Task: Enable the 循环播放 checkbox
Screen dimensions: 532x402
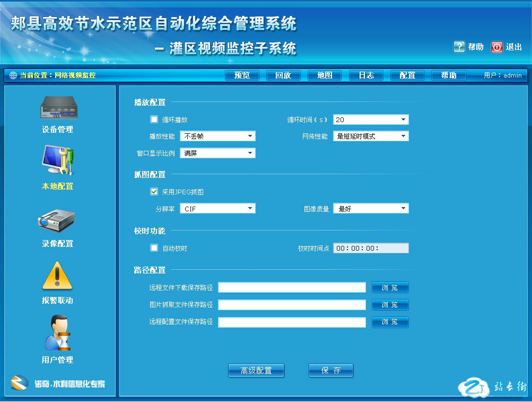Action: (154, 119)
